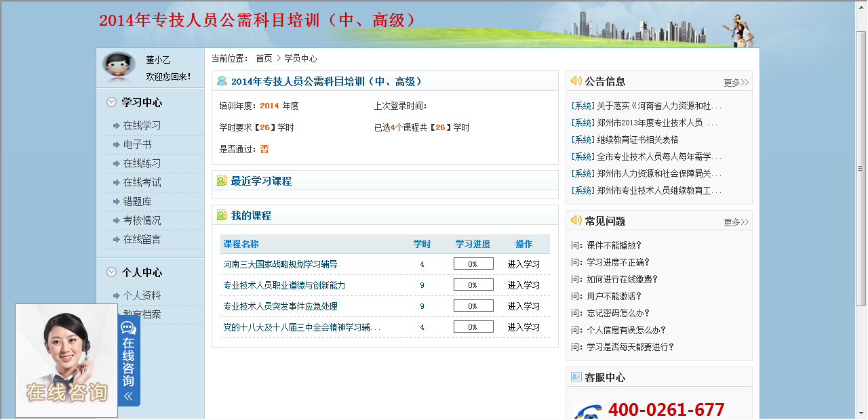Image resolution: width=868 pixels, height=420 pixels.
Task: Click the icon next to 我的课程 heading
Action: (x=222, y=215)
